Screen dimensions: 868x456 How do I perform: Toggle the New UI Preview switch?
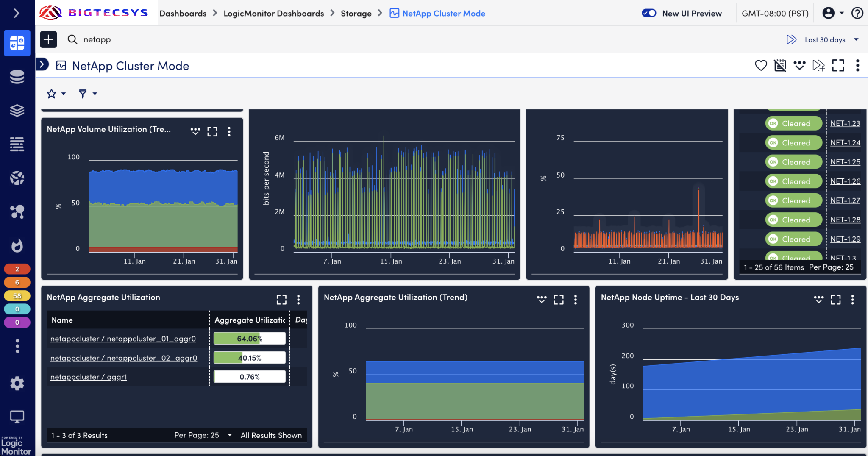(x=649, y=13)
